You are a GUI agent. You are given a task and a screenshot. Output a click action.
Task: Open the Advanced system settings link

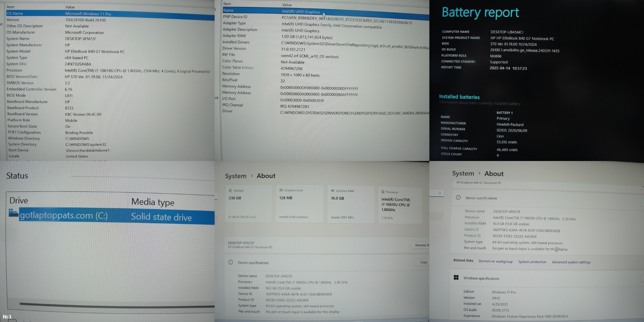[x=571, y=262]
